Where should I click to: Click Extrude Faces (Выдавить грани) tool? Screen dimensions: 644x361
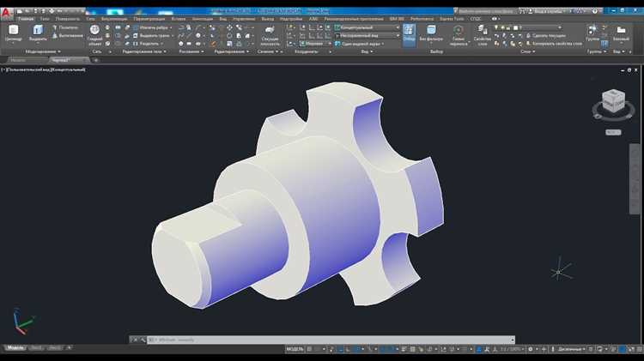click(152, 36)
